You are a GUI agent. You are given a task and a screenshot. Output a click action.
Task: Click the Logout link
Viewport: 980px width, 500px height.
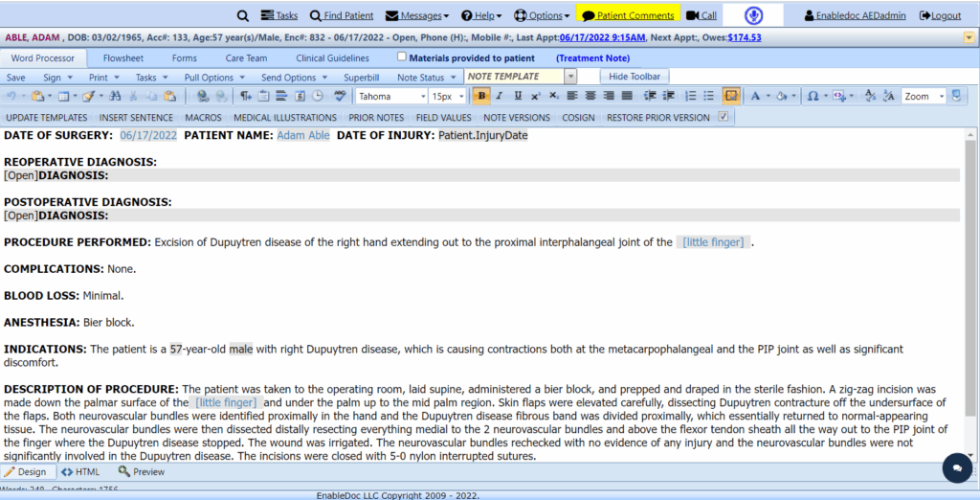coord(940,15)
